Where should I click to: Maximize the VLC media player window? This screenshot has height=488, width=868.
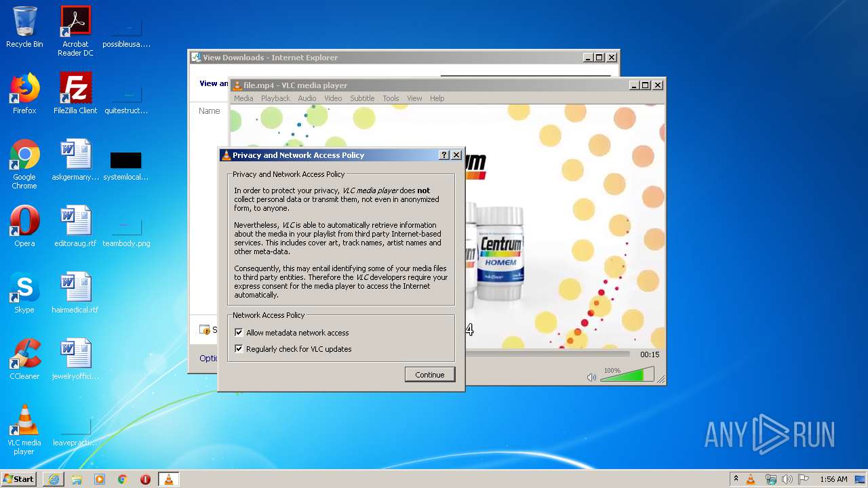pyautogui.click(x=646, y=85)
